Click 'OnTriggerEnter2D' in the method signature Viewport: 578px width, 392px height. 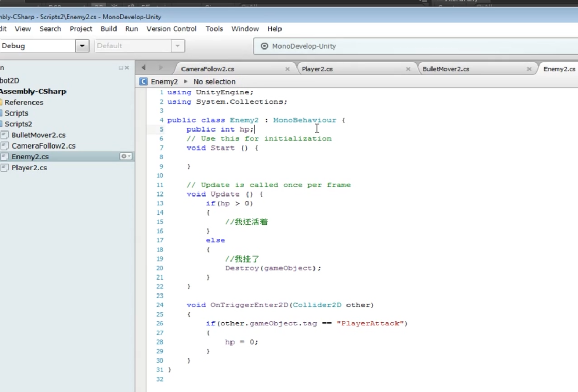coord(249,305)
